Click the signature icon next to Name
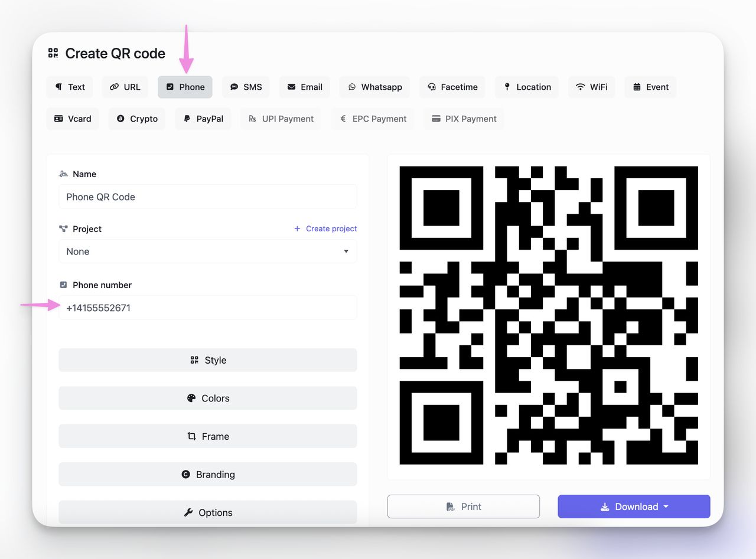Screen dimensions: 756x559 63,174
